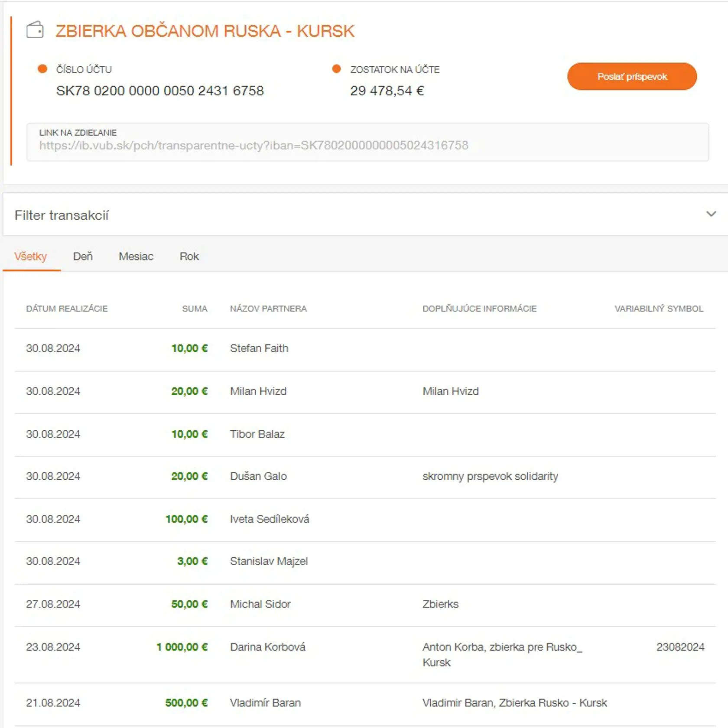728x728 pixels.
Task: Click the Vladimír Baran partner name
Action: click(265, 703)
